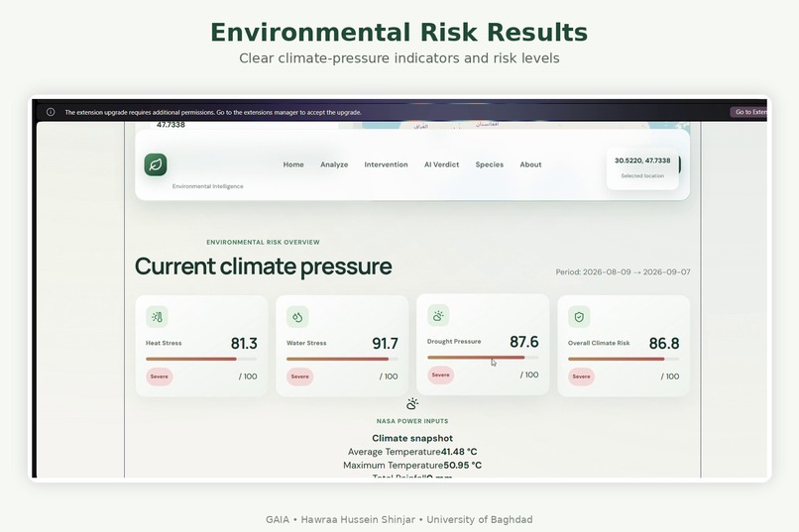Click the Overall Climate Risk progress bar

[624, 359]
